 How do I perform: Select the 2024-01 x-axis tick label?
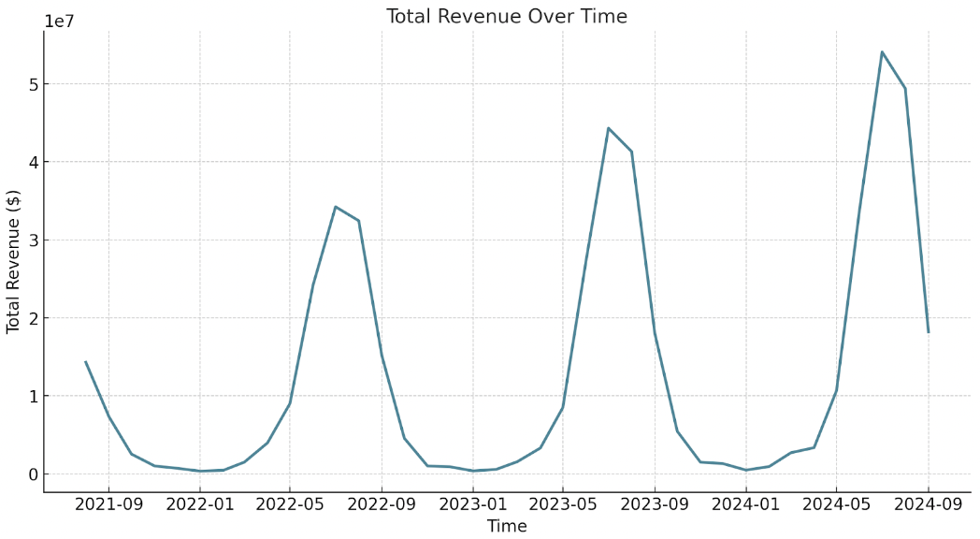tap(745, 505)
